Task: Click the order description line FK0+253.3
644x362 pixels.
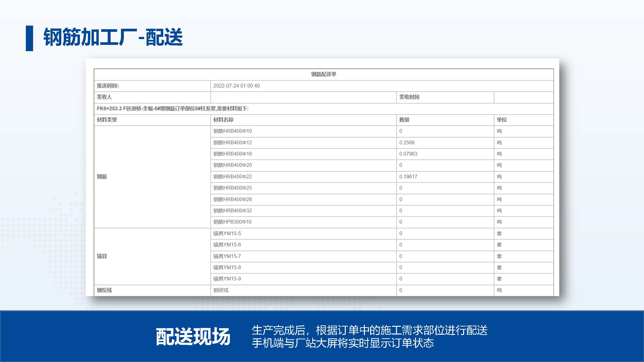Action: point(172,108)
